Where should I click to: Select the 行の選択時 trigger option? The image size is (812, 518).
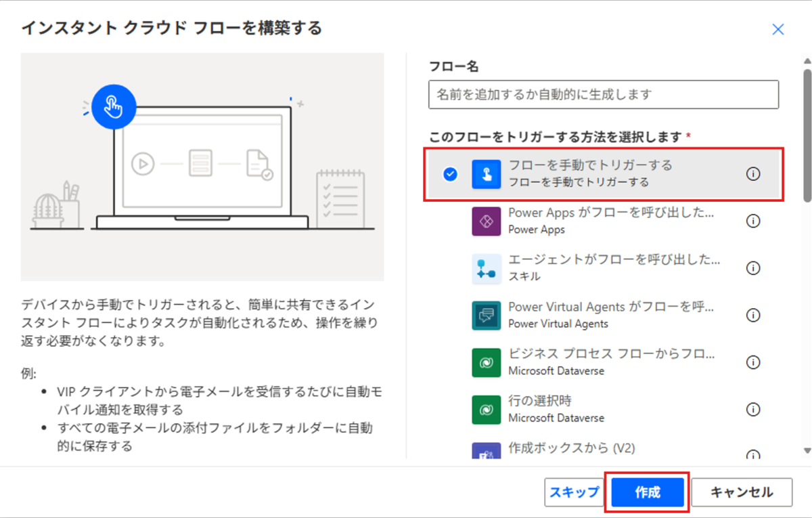pos(604,410)
